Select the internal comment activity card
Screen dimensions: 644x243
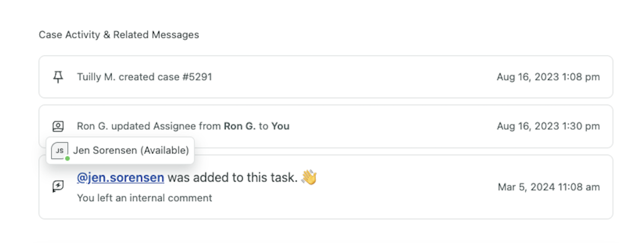pos(326,187)
